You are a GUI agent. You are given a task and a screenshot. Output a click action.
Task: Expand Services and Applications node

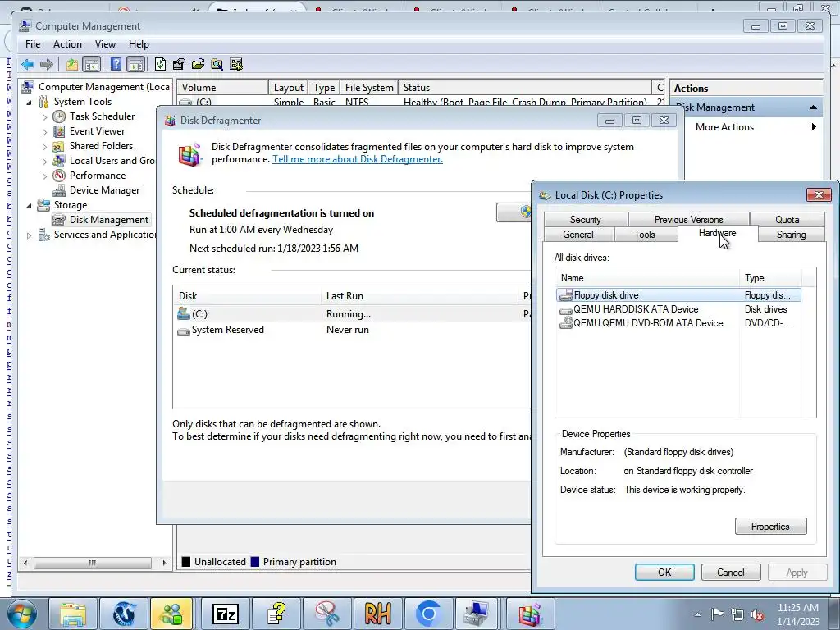tap(29, 235)
